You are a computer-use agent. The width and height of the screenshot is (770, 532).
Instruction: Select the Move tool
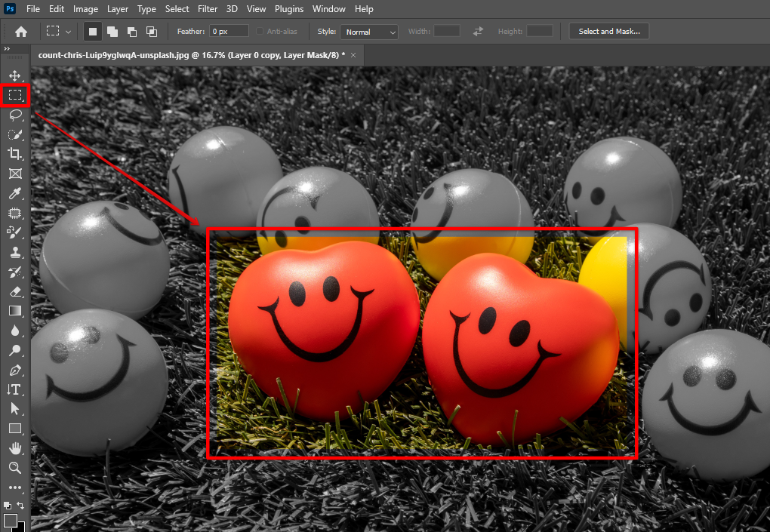point(14,75)
